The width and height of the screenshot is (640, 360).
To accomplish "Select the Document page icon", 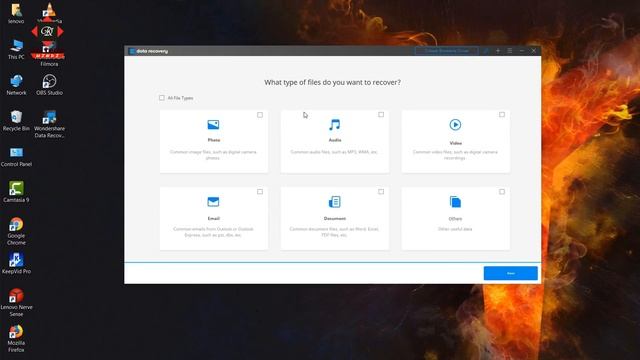I will [335, 202].
